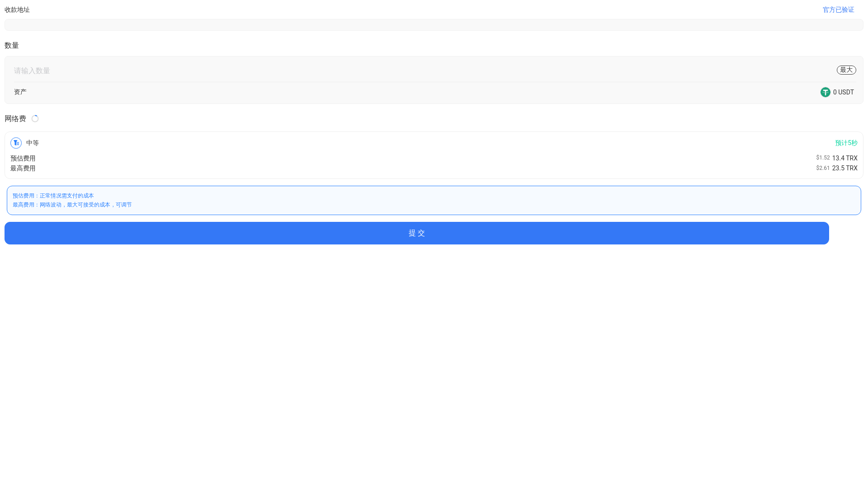This screenshot has width=868, height=488.
Task: Click the 最大 max amount button
Action: click(x=846, y=70)
